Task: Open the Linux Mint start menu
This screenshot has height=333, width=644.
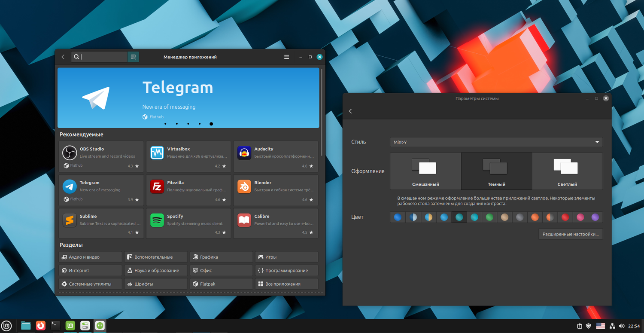Action: click(7, 326)
